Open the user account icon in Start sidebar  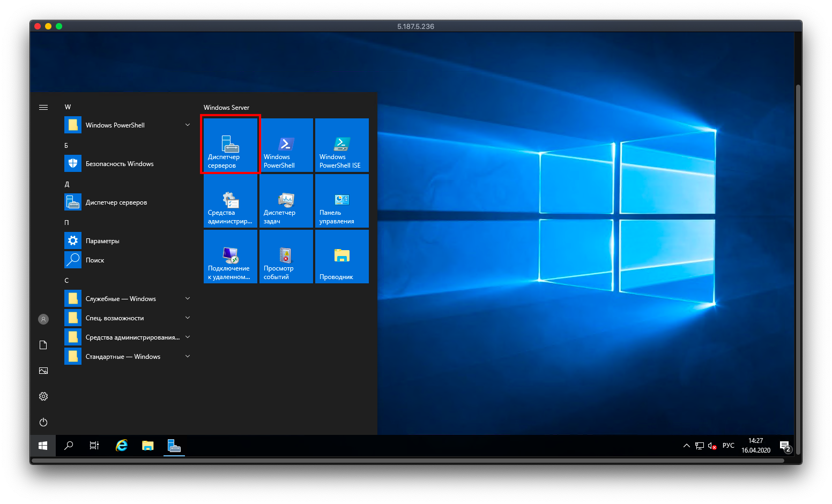[43, 319]
